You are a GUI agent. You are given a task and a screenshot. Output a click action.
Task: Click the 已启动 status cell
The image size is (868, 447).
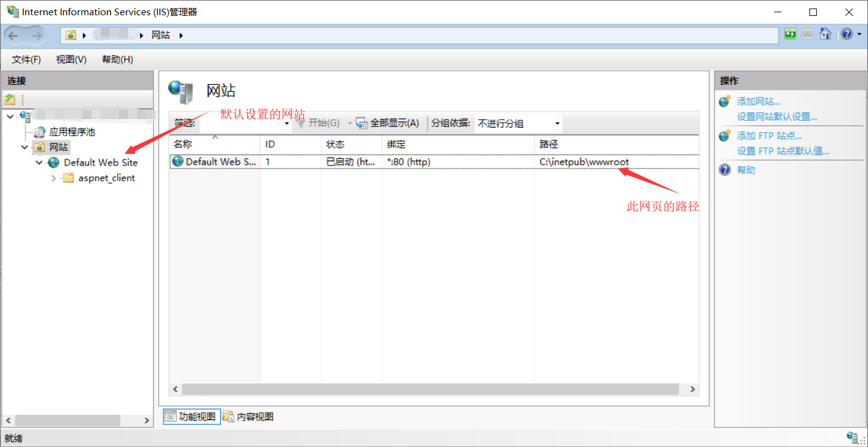351,162
